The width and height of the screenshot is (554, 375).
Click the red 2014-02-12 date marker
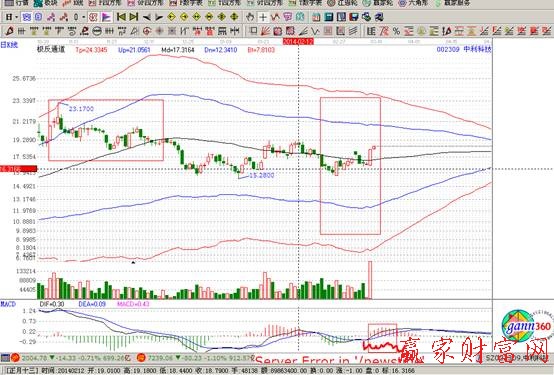point(298,42)
